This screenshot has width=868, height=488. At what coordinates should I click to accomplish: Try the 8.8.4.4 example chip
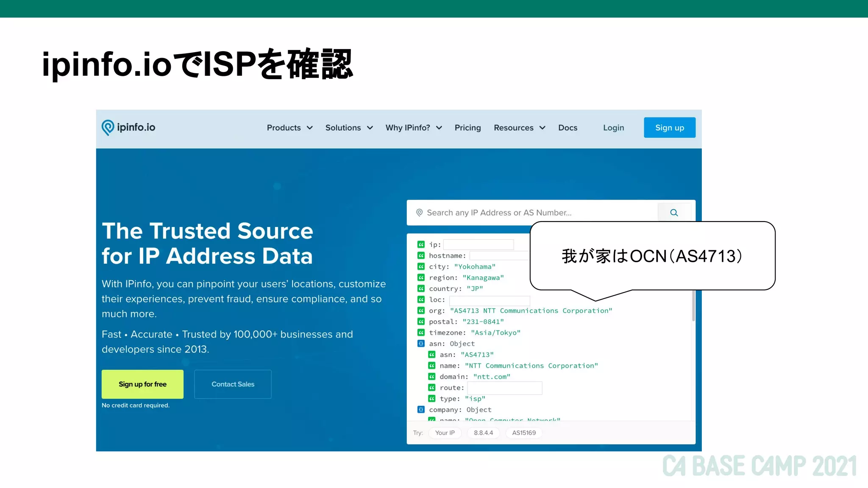(x=483, y=433)
